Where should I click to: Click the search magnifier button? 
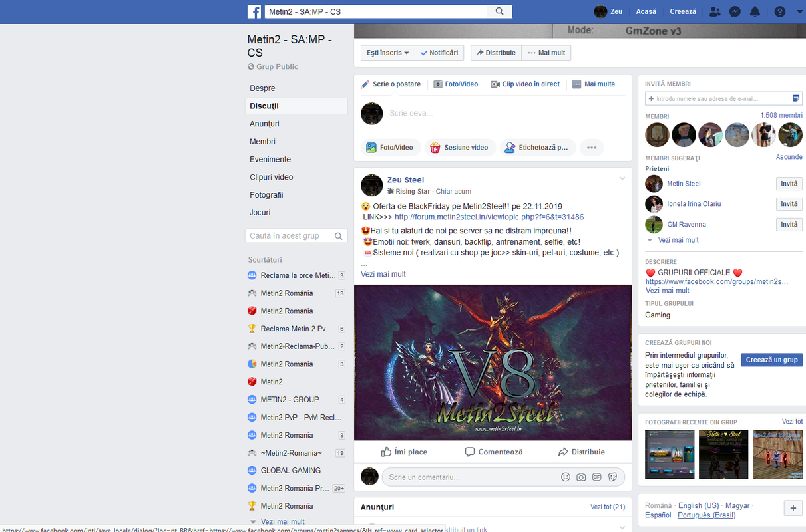click(499, 12)
